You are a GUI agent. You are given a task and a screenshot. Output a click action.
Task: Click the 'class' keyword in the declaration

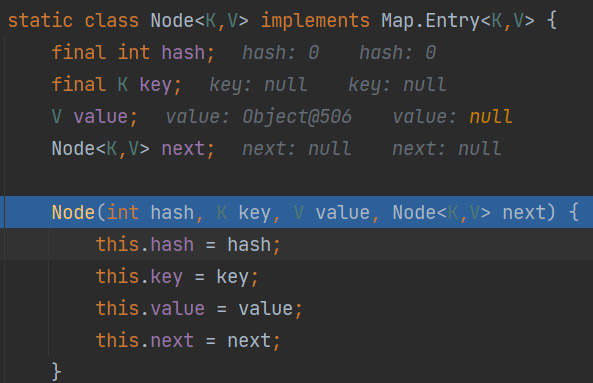click(112, 20)
